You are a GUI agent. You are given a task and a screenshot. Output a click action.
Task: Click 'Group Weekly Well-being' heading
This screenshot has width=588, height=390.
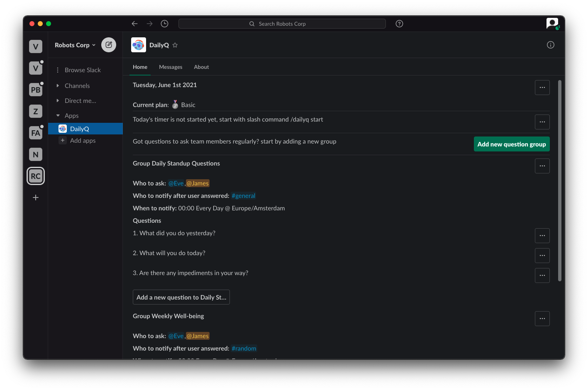coord(168,316)
